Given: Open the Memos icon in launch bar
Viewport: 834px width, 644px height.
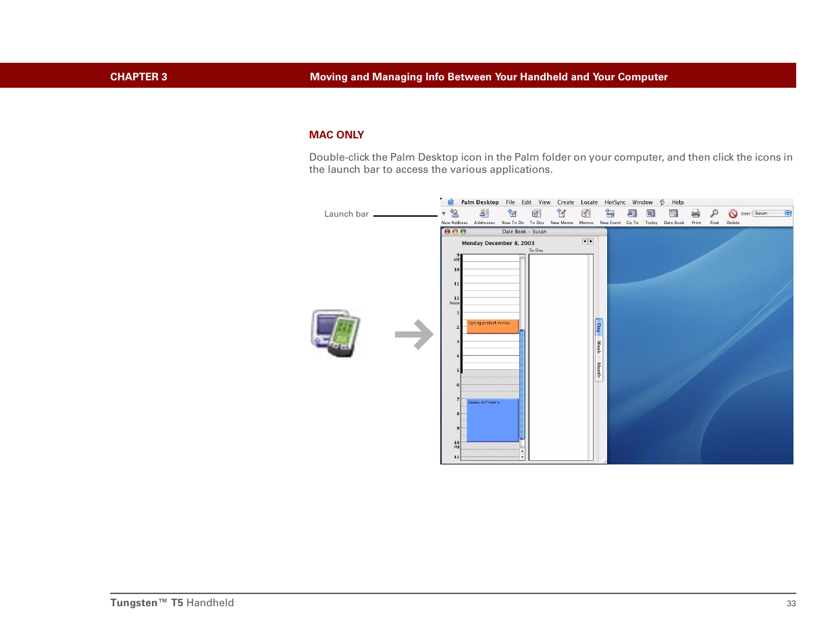Looking at the screenshot, I should coord(586,213).
